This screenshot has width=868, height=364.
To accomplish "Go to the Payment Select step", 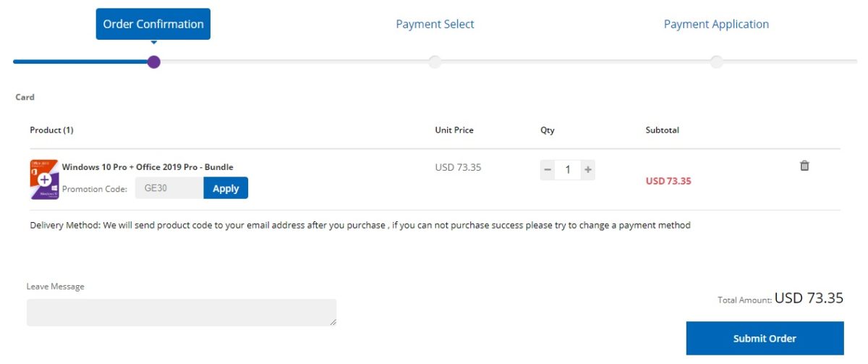I will [435, 24].
